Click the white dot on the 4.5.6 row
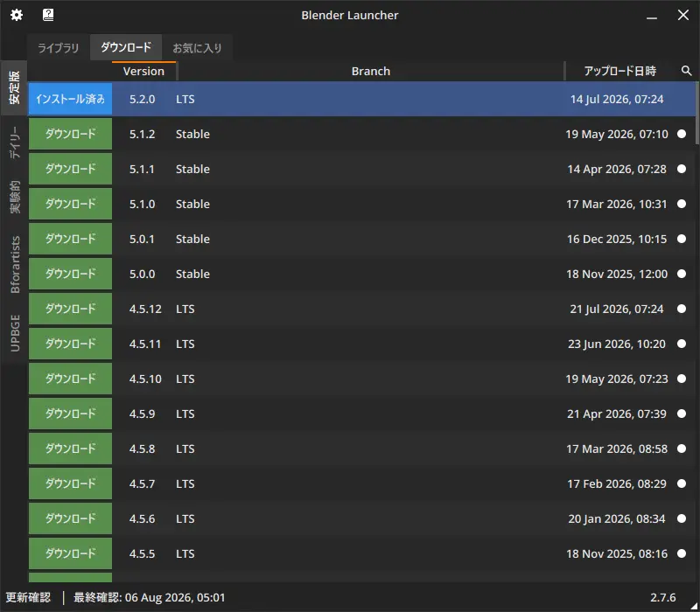The image size is (700, 612). [682, 518]
